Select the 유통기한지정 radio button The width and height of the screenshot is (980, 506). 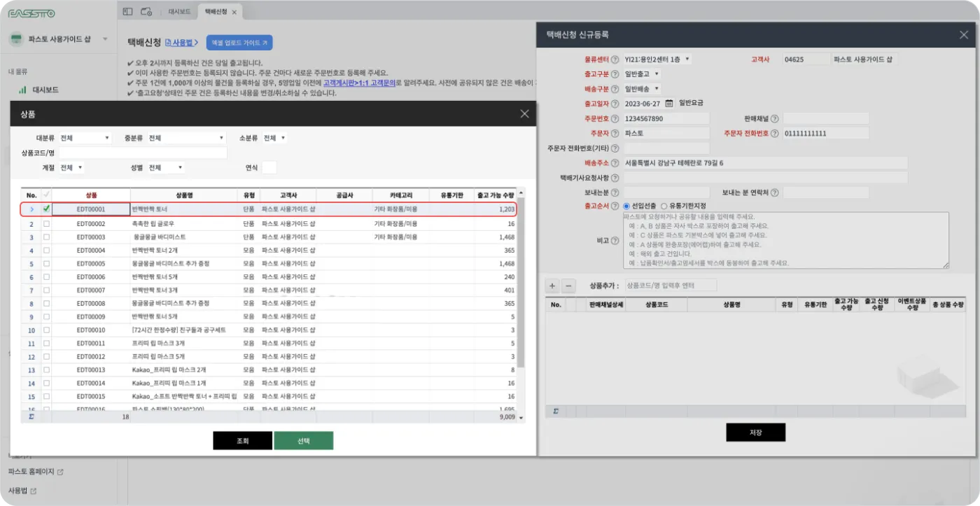(x=664, y=206)
